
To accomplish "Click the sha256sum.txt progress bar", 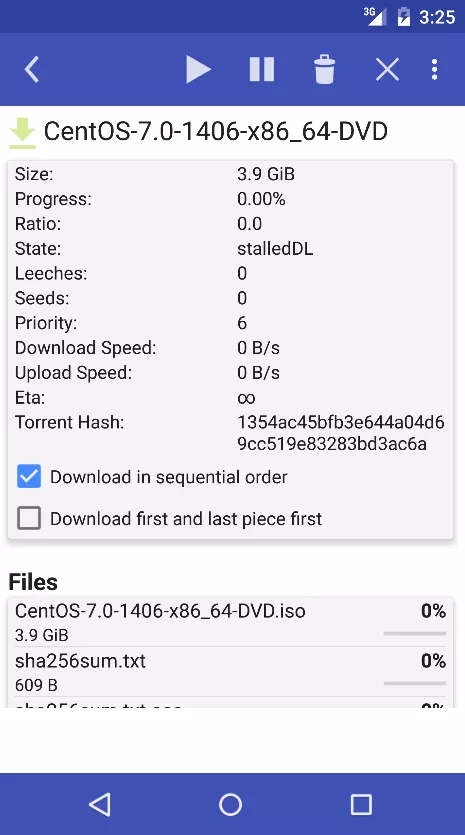I will (414, 683).
